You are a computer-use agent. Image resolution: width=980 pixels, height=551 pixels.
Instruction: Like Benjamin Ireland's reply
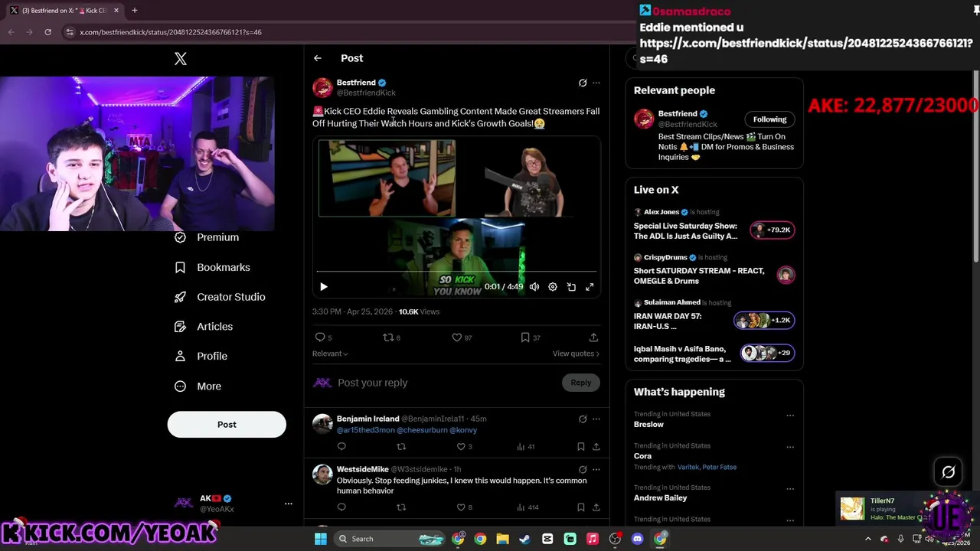461,447
